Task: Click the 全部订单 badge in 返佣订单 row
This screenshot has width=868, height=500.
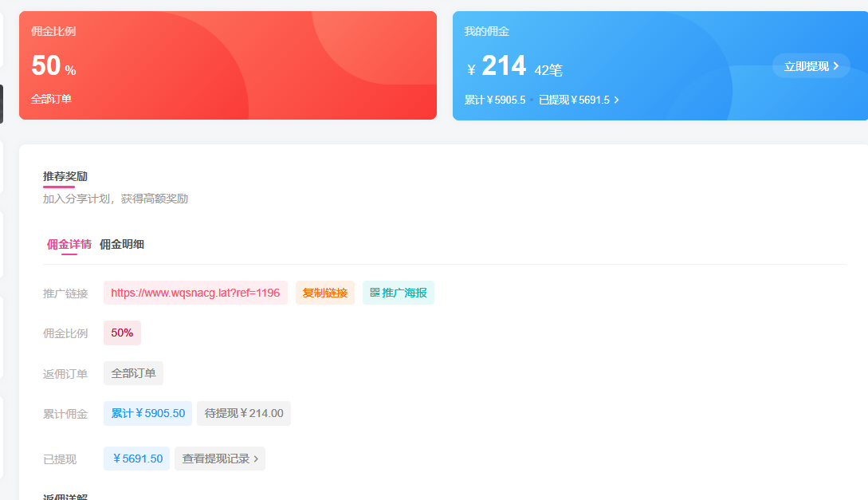Action: (x=133, y=373)
